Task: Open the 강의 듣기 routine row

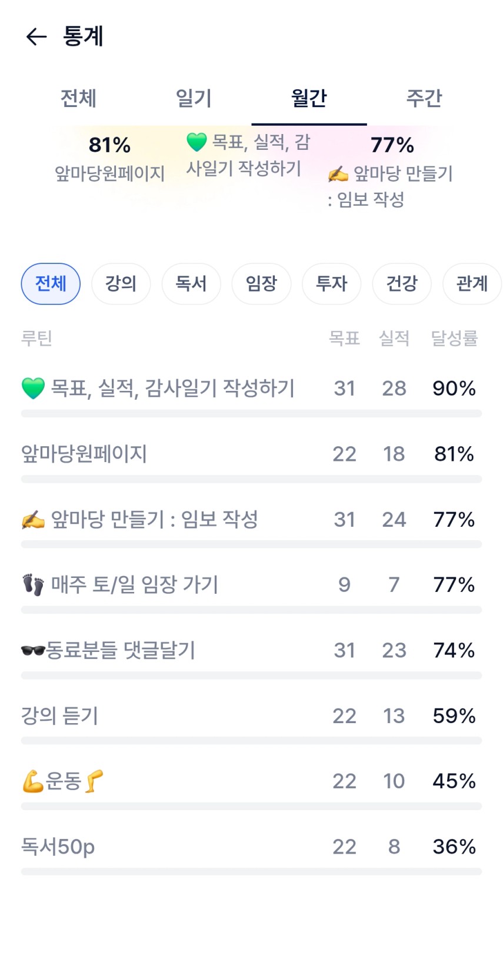Action: (60, 716)
